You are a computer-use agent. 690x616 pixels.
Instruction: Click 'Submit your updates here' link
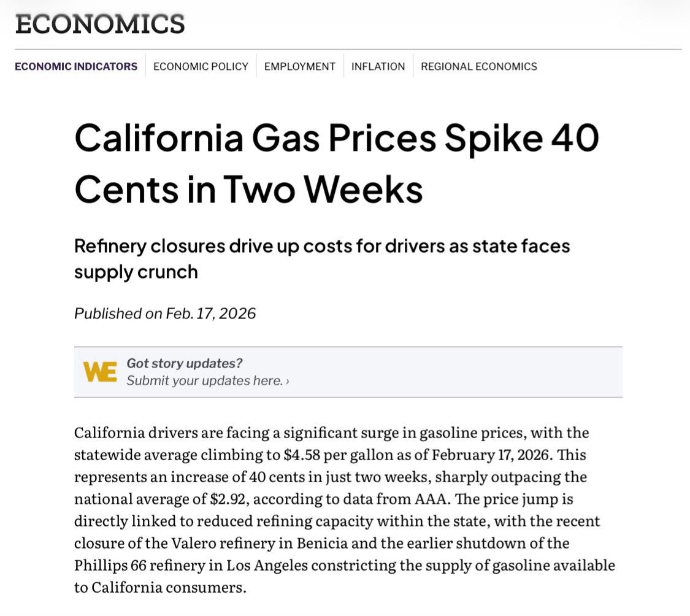point(205,380)
